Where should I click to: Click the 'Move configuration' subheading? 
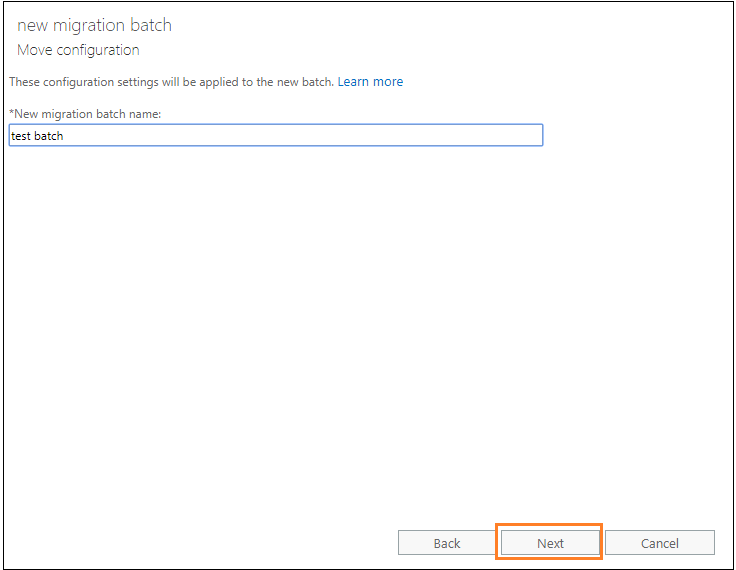(x=78, y=50)
